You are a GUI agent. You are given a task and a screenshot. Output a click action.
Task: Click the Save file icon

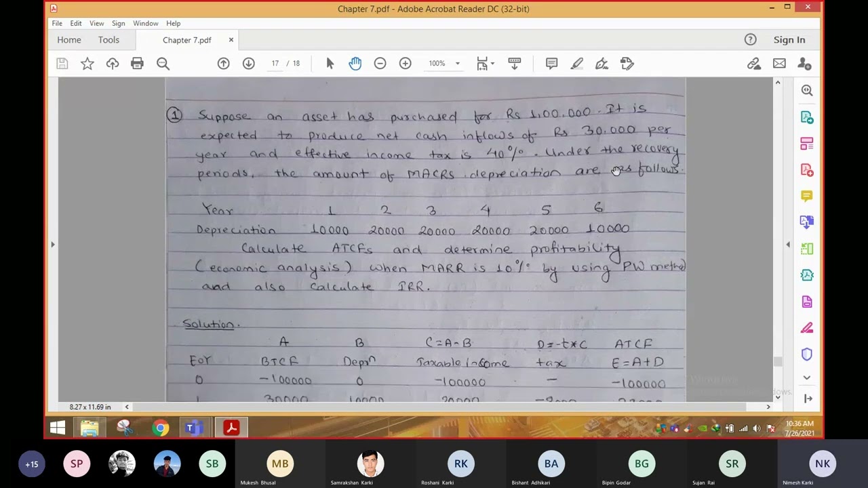[62, 64]
